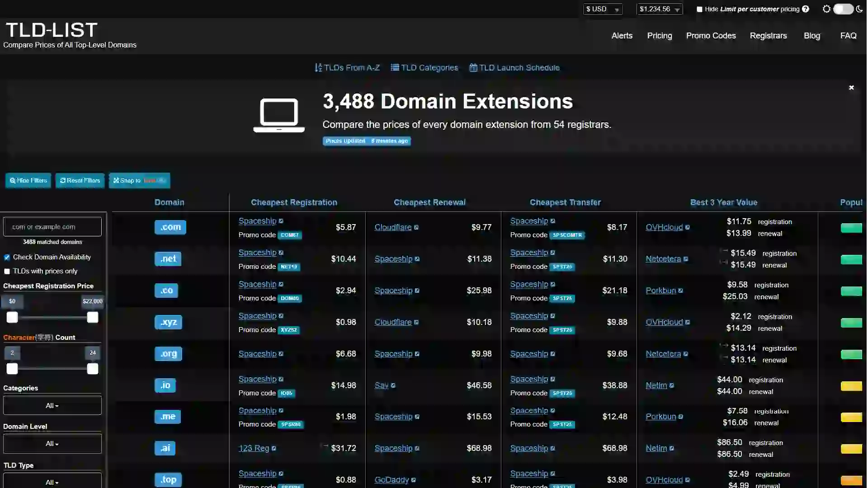The height and width of the screenshot is (488, 868).
Task: Click the TLD Launch Schedule calendar icon
Action: (x=473, y=68)
